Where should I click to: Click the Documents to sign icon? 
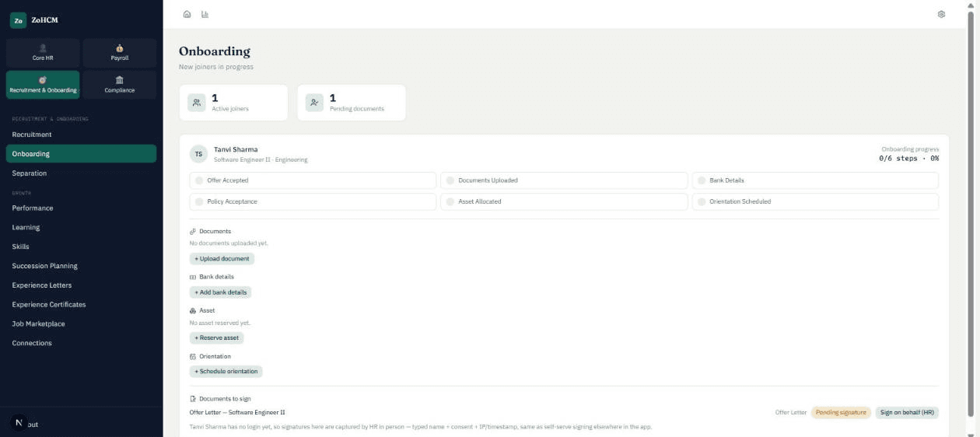(193, 399)
